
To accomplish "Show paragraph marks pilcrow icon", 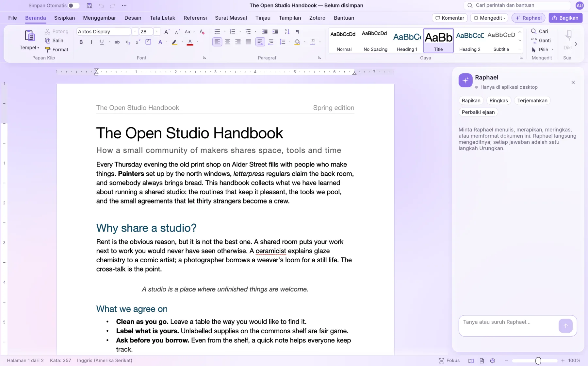I will pyautogui.click(x=297, y=32).
